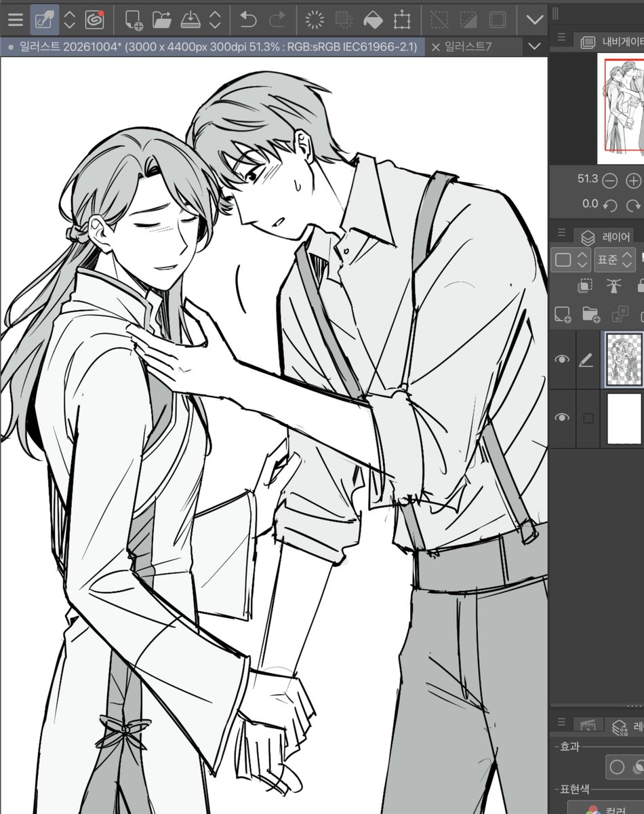Fill with the paint bucket icon

tap(373, 20)
